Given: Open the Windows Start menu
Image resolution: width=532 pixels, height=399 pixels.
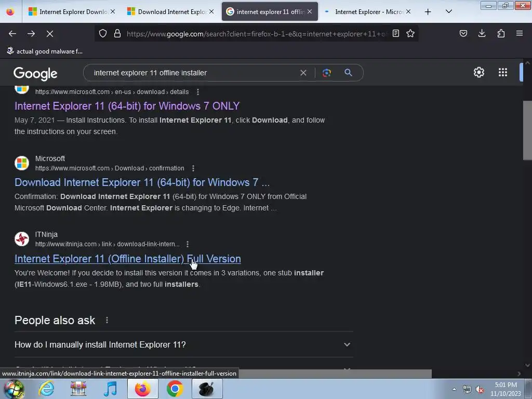Looking at the screenshot, I should 14,389.
